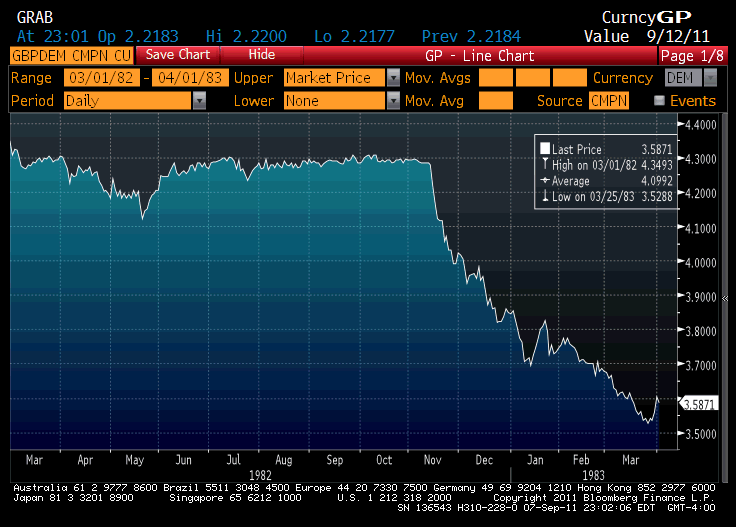The width and height of the screenshot is (736, 527).
Task: Click the Last Price legend swatch
Action: (545, 148)
